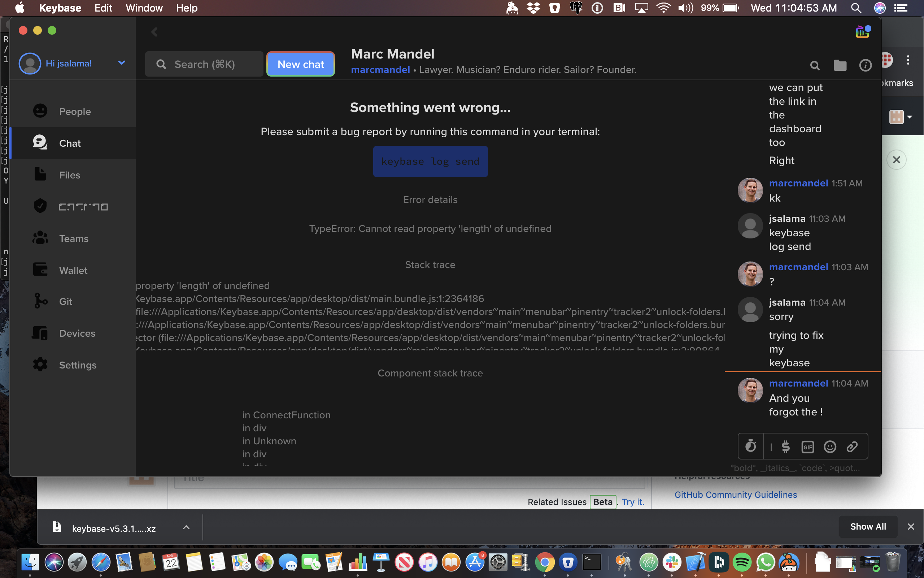Open the Teams section in sidebar
Image resolution: width=924 pixels, height=578 pixels.
point(73,238)
